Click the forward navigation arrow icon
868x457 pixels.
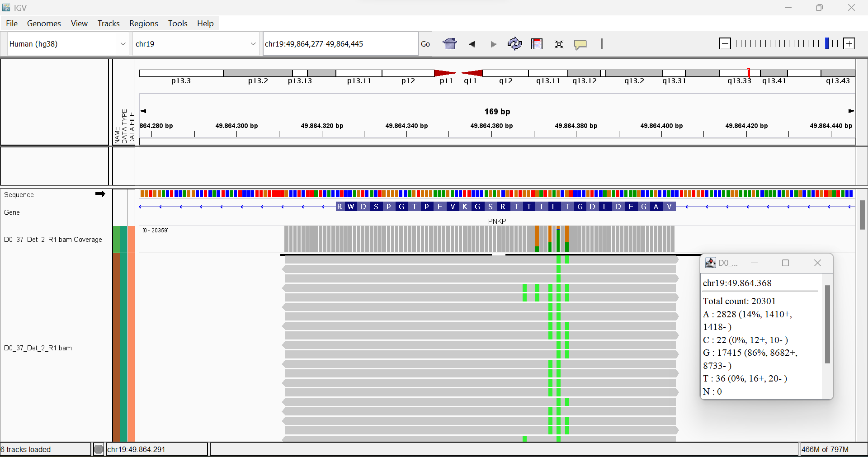[x=493, y=44]
